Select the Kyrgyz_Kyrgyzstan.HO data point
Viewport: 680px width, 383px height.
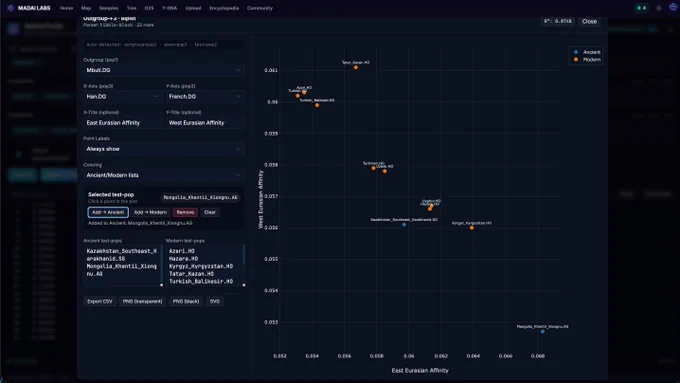[471, 228]
